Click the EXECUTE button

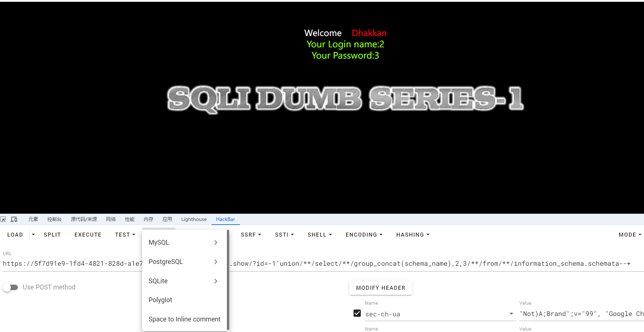88,234
